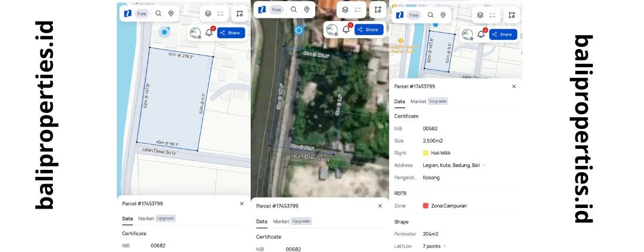Image resolution: width=644 pixels, height=252 pixels.
Task: Click the location pin icon in left panel
Action: tap(171, 13)
